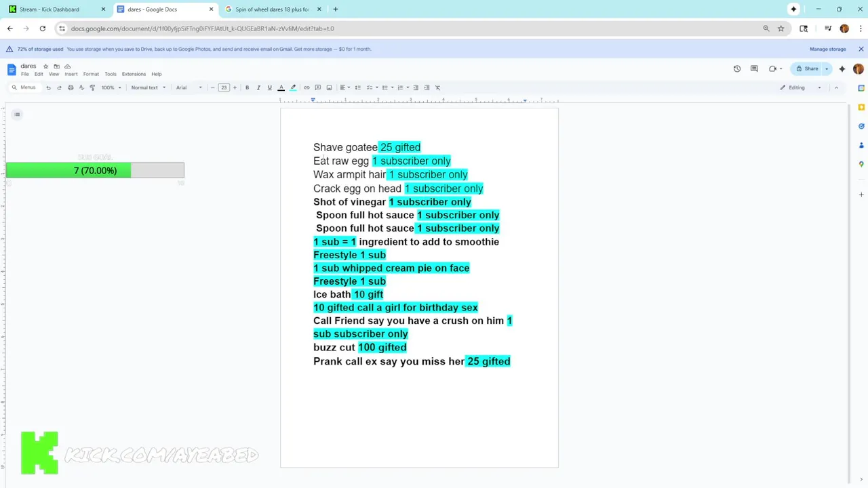Open the Zoom 100% dropdown
868x488 pixels.
pos(111,87)
